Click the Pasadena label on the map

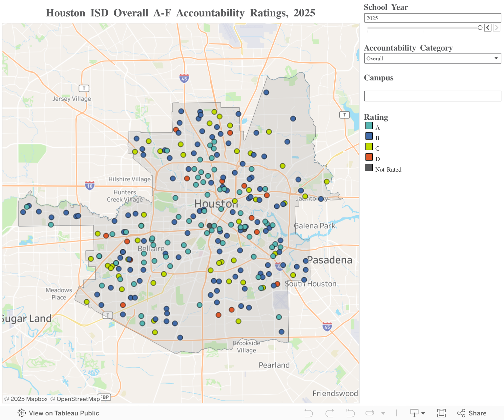click(x=330, y=260)
